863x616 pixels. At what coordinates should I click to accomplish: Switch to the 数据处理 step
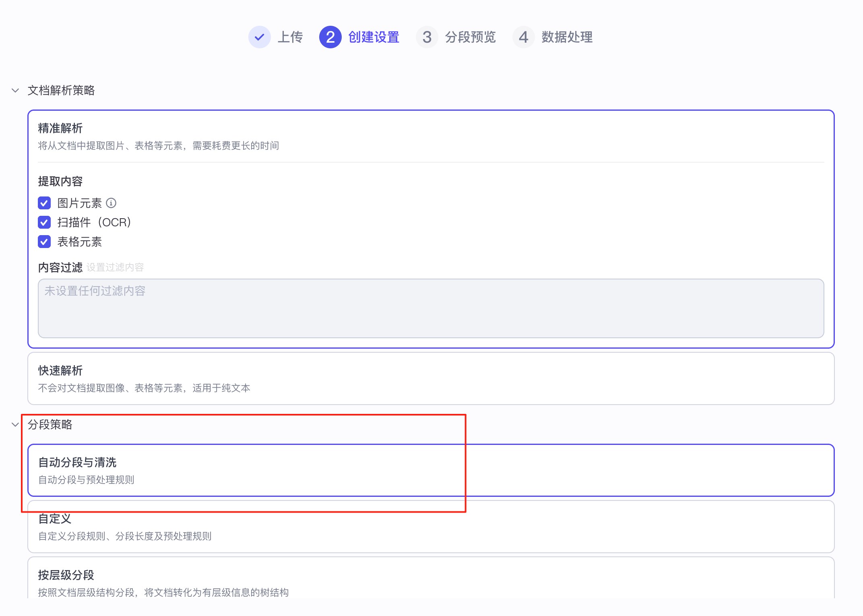tap(567, 37)
